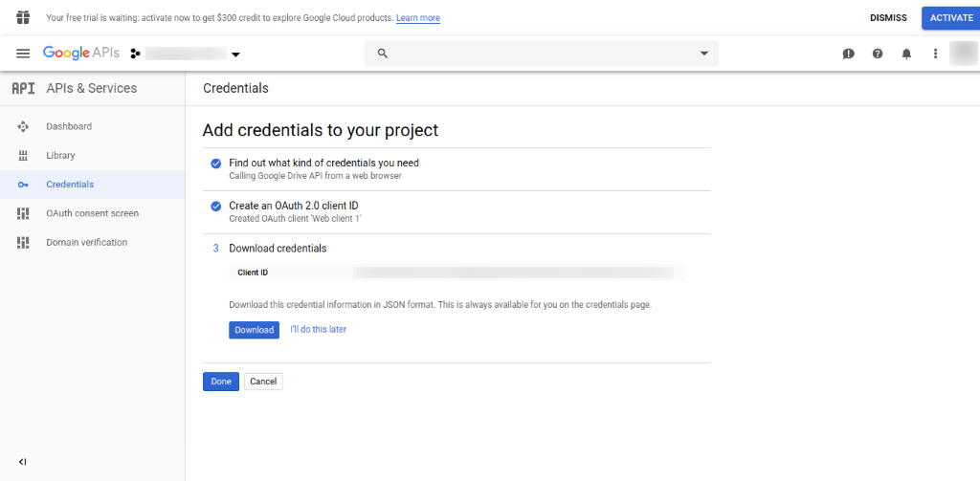Open the hamburger navigation menu
980x481 pixels.
point(23,54)
